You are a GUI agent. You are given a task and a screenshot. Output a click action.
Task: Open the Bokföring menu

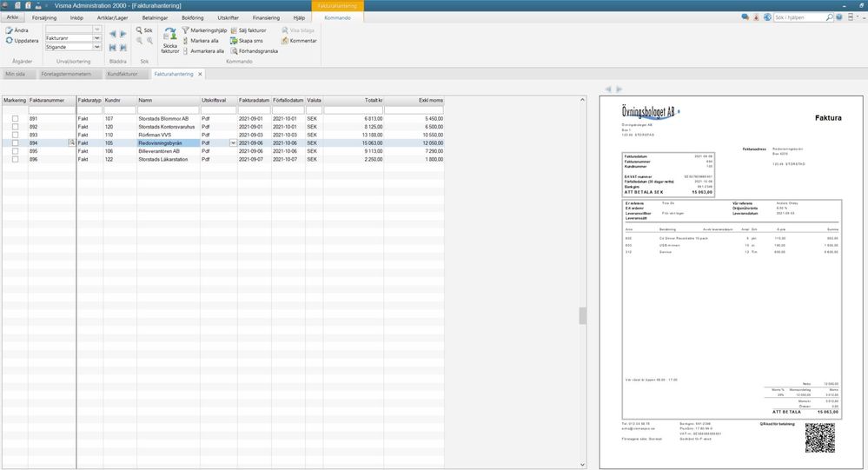click(x=193, y=17)
